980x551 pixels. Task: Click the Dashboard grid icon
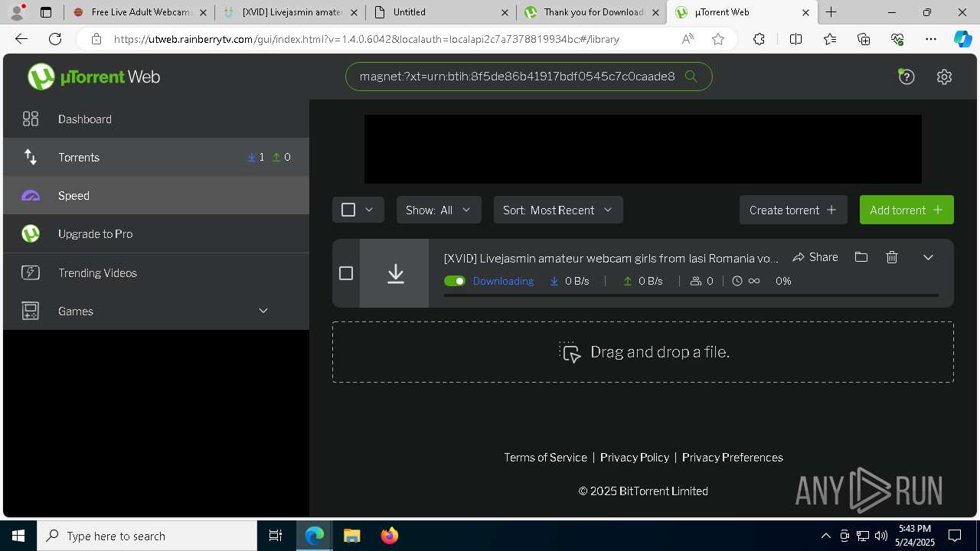point(31,119)
